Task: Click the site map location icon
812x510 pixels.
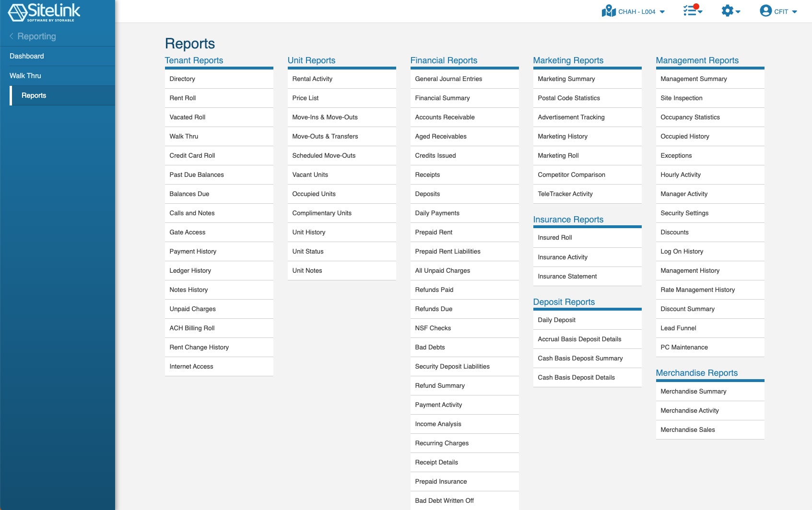Action: pos(608,11)
